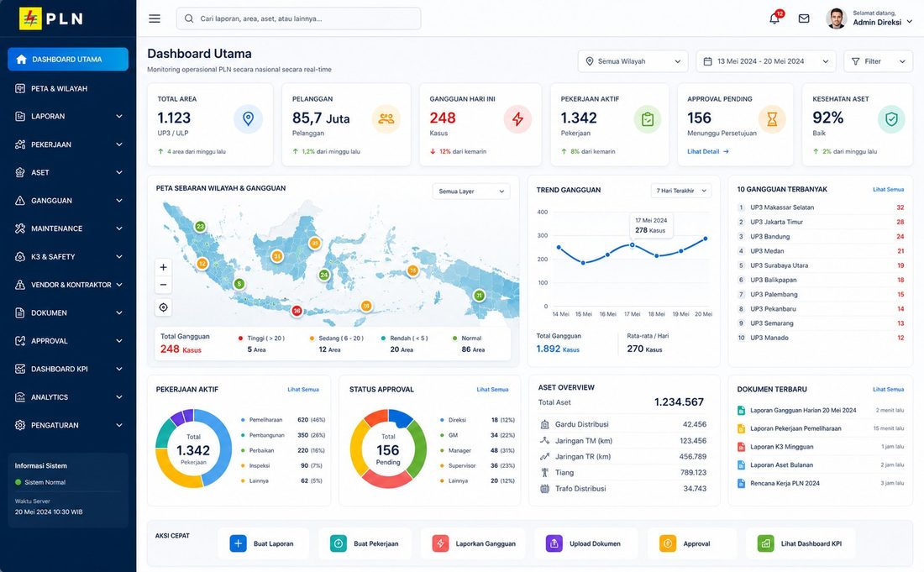
Task: Open ANALYTICS sidebar item
Action: pyautogui.click(x=68, y=397)
